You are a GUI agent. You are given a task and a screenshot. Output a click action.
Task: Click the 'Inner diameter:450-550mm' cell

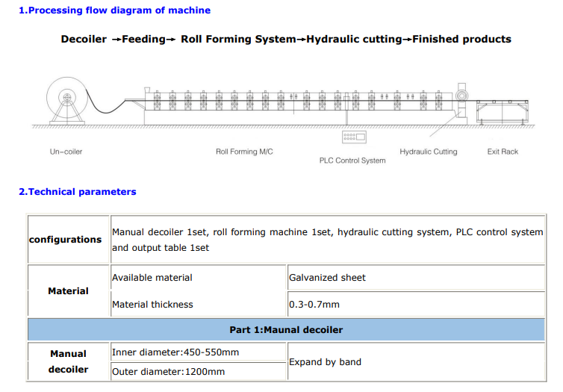pos(175,352)
